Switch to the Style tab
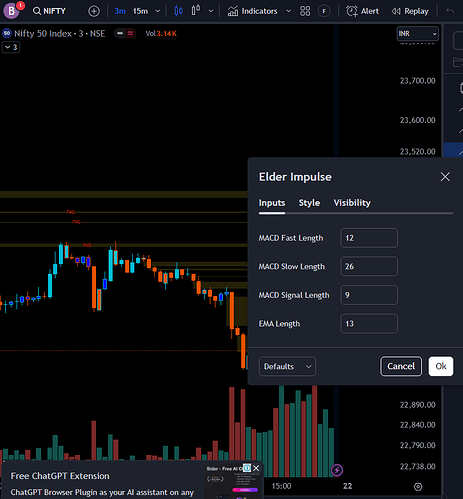This screenshot has height=499, width=463. [309, 203]
